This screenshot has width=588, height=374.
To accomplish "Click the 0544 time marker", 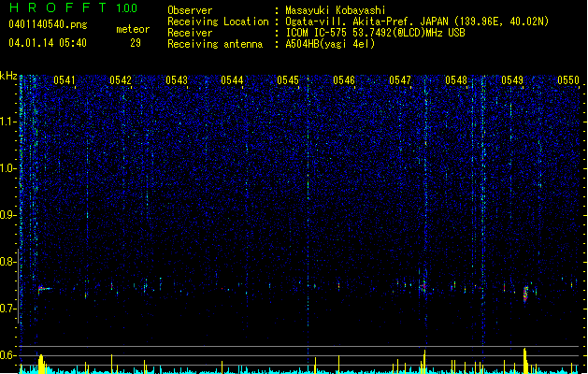I will [x=232, y=80].
